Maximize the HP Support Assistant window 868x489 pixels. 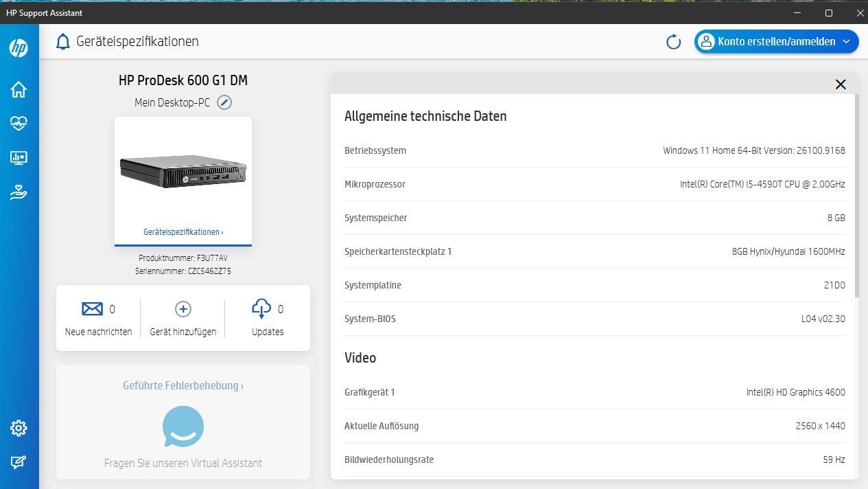(x=828, y=13)
